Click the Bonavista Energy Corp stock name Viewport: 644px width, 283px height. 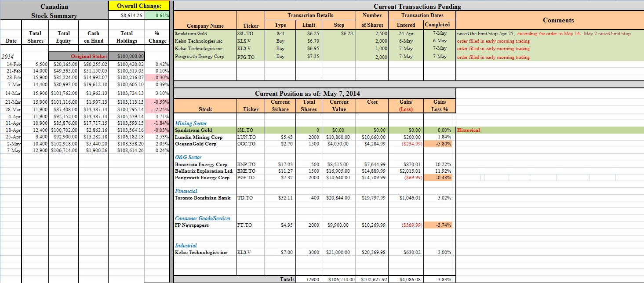click(201, 164)
